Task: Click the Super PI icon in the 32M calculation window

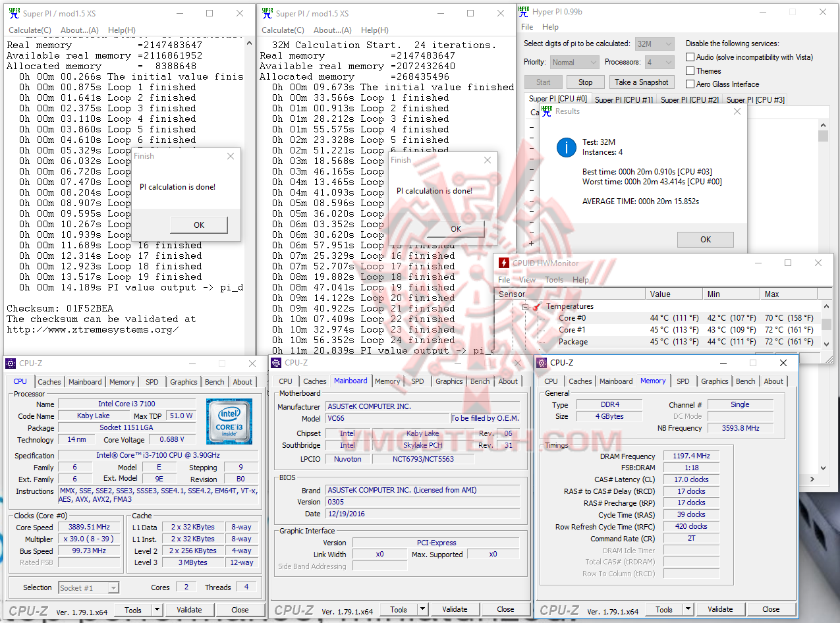Action: (267, 13)
